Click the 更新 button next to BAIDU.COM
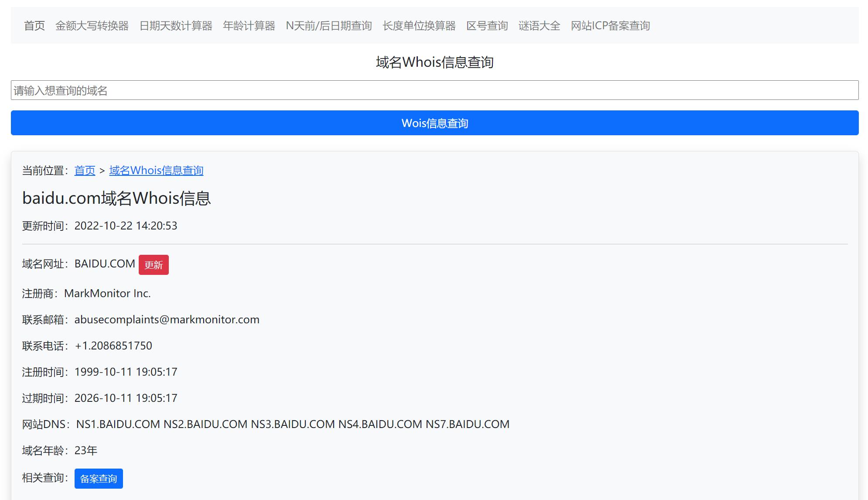868x500 pixels. pos(154,264)
